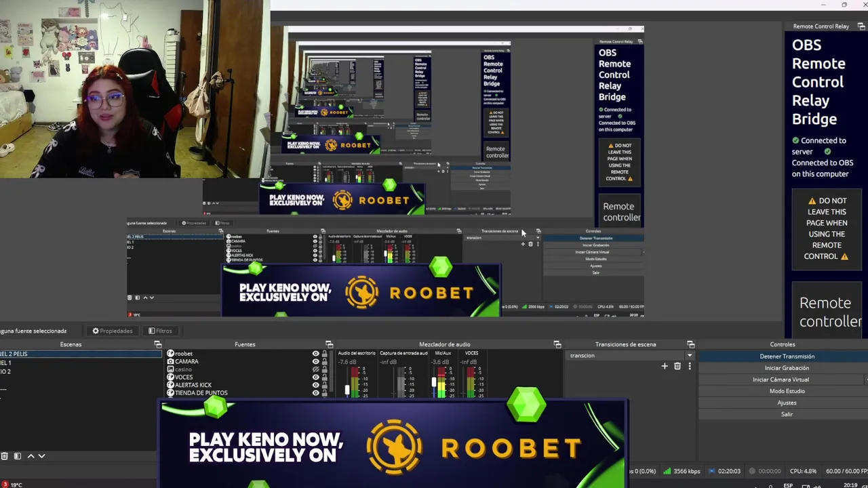Image resolution: width=868 pixels, height=488 pixels.
Task: Select the scene ending in '2 PELIS'
Action: click(x=80, y=354)
